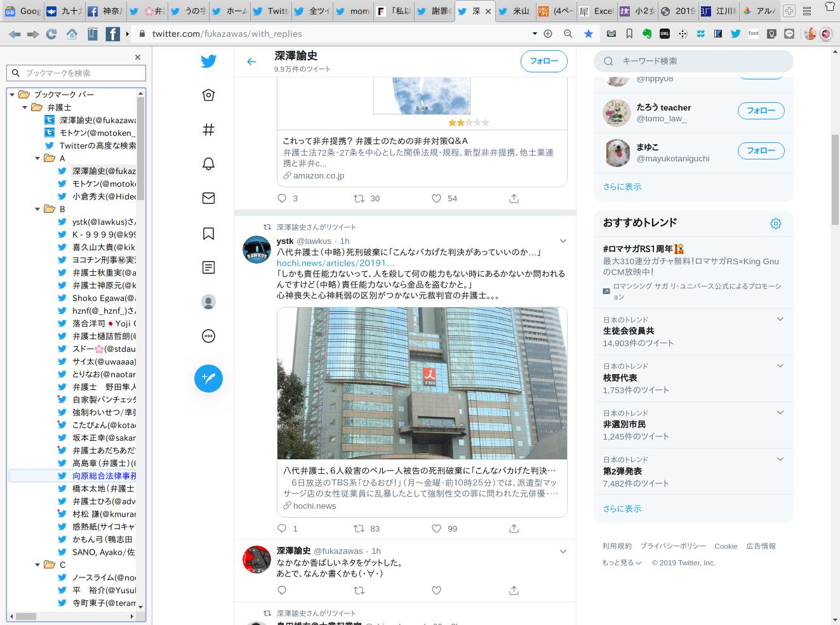
Task: Switch to the 2019 browser tab
Action: point(678,11)
